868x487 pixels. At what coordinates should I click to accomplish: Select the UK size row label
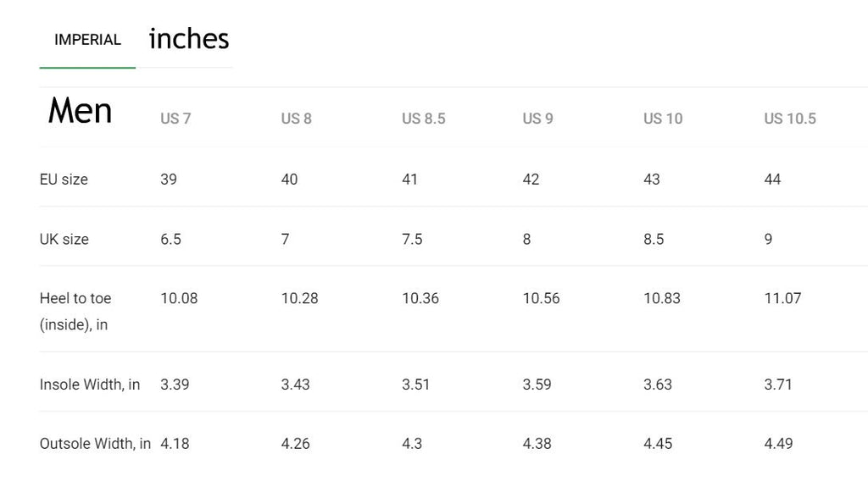tap(64, 240)
